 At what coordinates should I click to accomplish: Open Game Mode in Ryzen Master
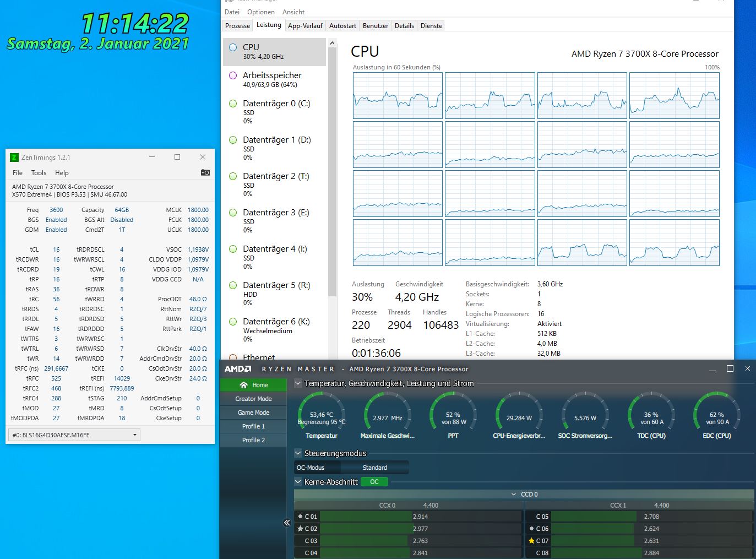(253, 413)
